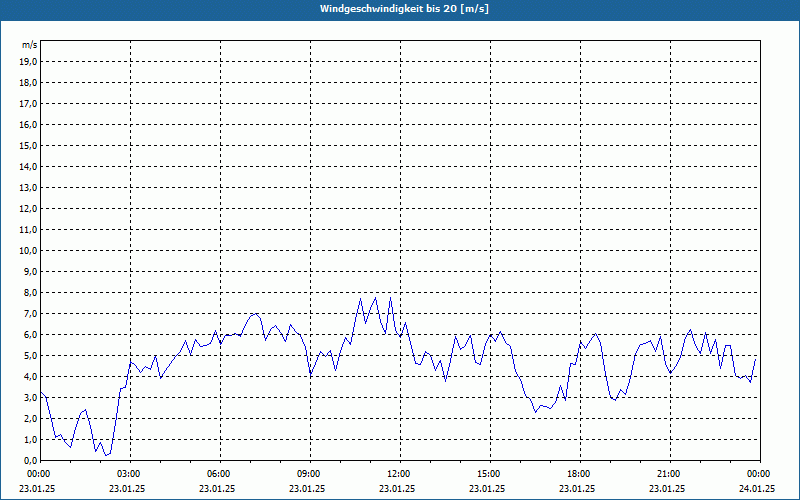Select the 19,0 y-axis label

pyautogui.click(x=28, y=62)
